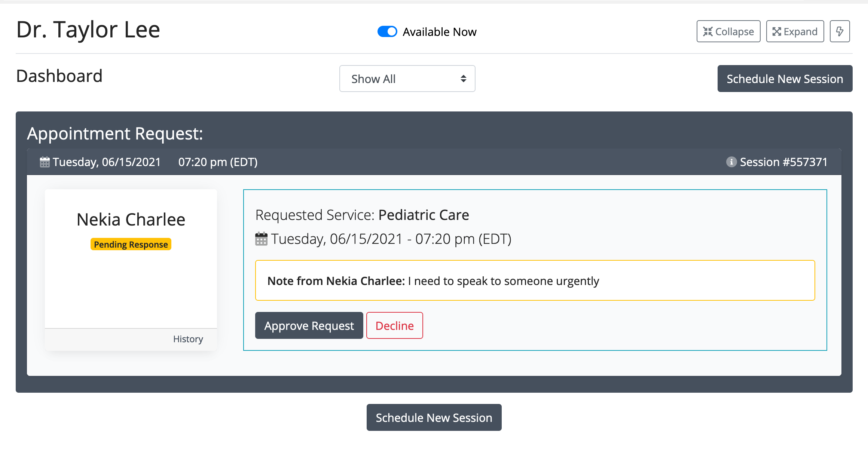Click the note from Nekia Charlee box
868x472 pixels.
[x=535, y=281]
